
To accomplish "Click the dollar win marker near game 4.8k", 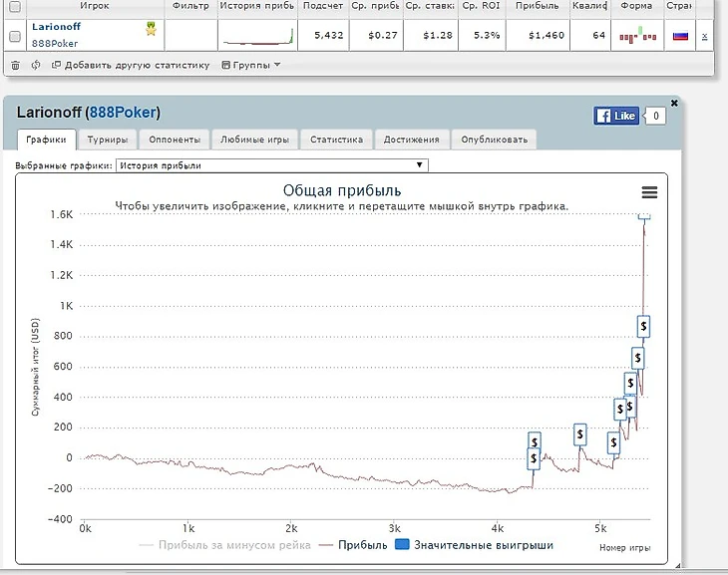I will click(579, 434).
